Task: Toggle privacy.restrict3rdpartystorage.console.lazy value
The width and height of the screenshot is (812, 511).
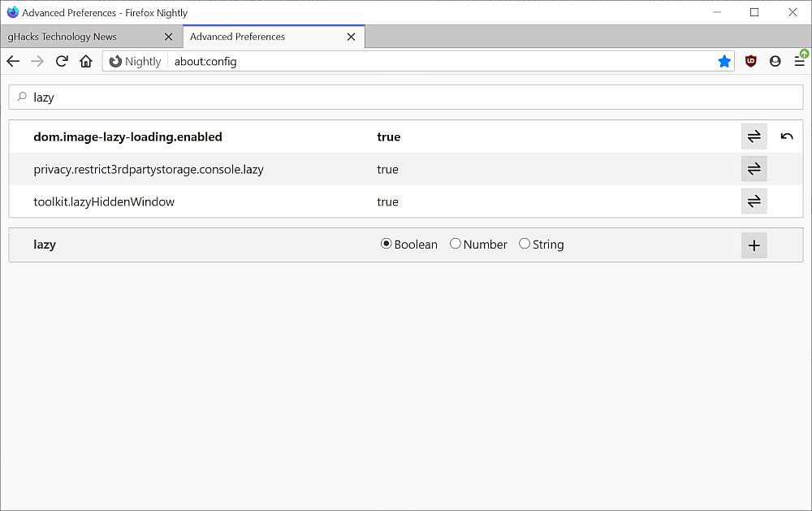Action: point(754,169)
